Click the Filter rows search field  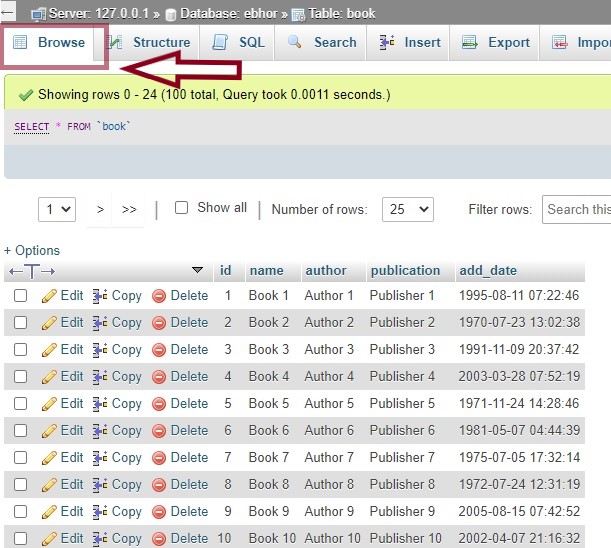click(x=577, y=209)
